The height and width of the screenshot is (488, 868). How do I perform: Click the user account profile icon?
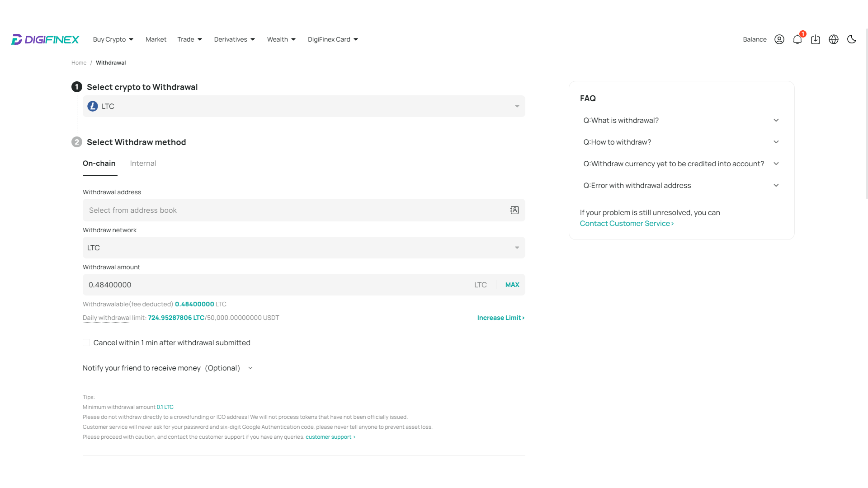click(x=779, y=39)
